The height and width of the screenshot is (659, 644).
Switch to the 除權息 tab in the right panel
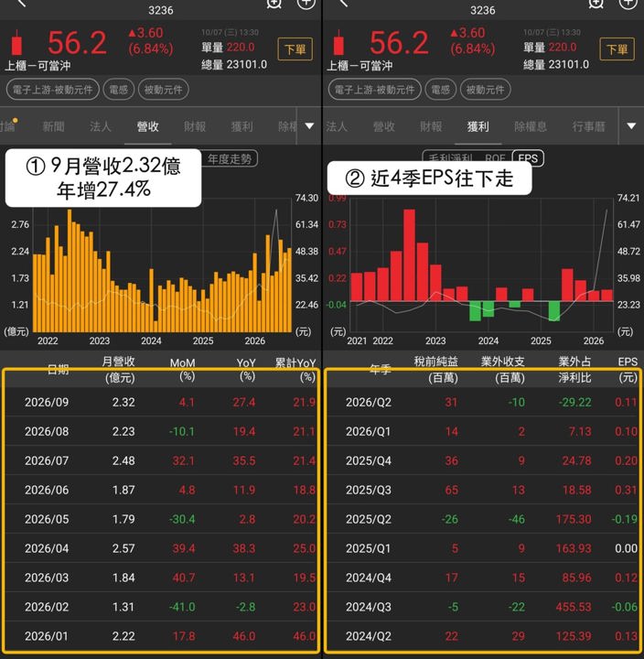click(x=531, y=126)
